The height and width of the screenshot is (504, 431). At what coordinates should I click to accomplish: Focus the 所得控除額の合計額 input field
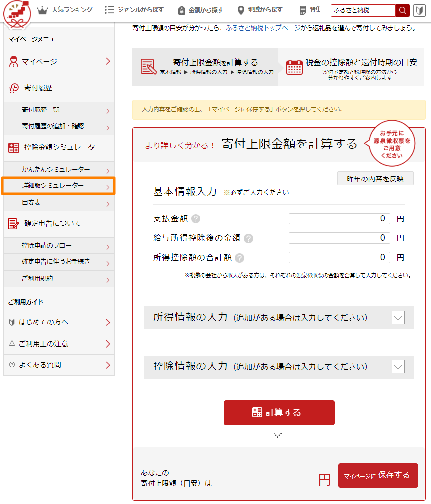click(x=339, y=258)
